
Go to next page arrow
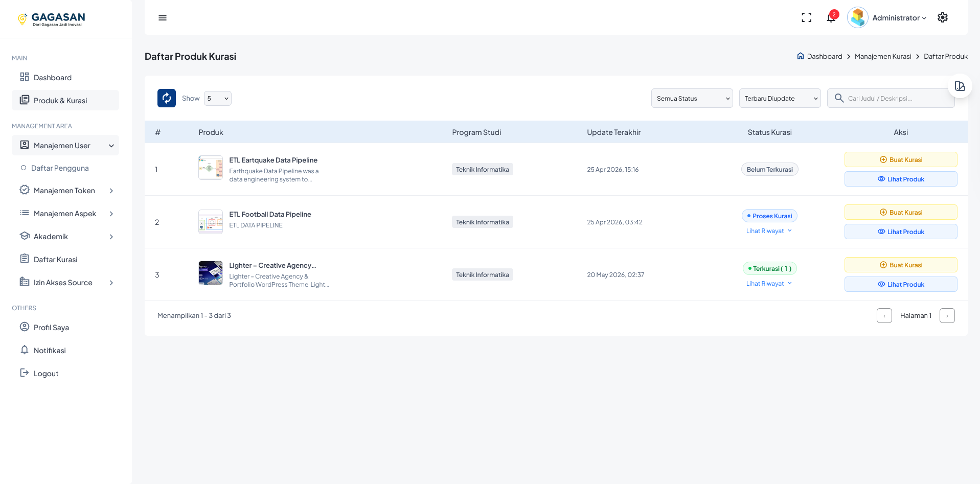947,316
